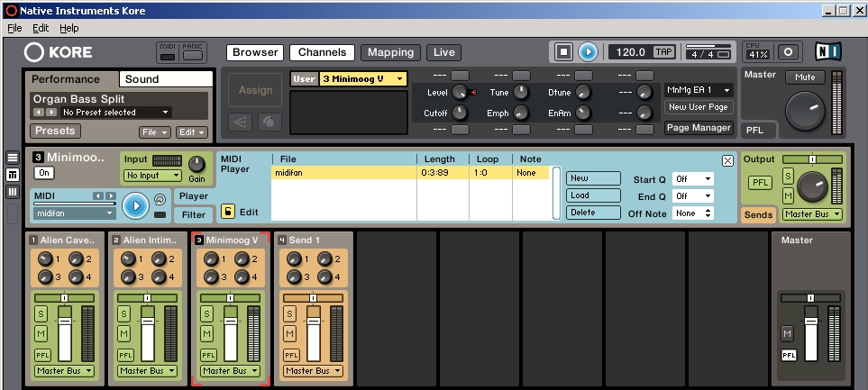Open the midifan MIDI file dropdown
The image size is (868, 390).
(x=74, y=213)
